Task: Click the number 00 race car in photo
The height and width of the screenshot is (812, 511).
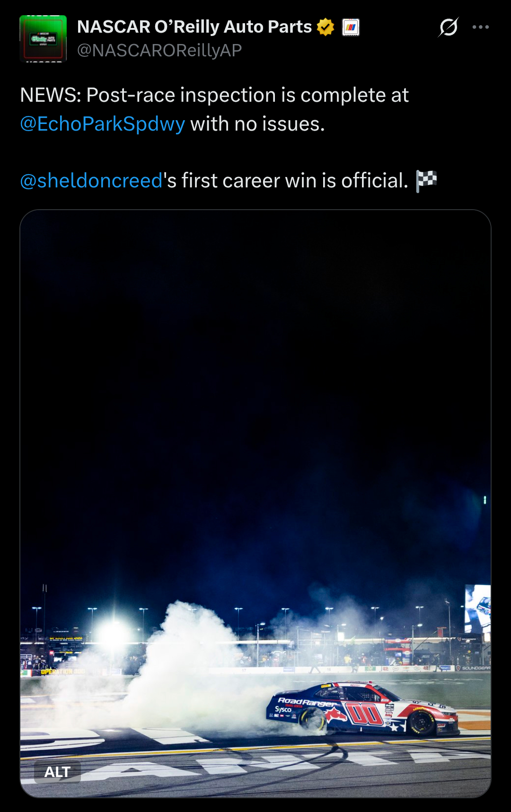Action: click(362, 708)
